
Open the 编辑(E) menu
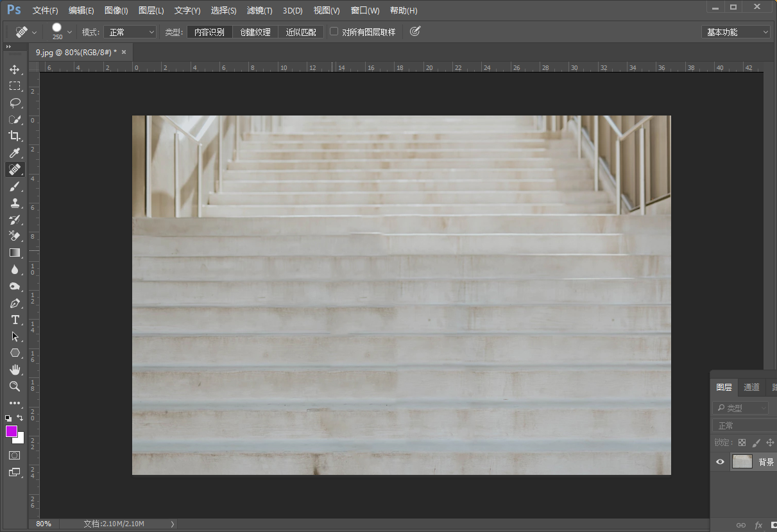(81, 11)
